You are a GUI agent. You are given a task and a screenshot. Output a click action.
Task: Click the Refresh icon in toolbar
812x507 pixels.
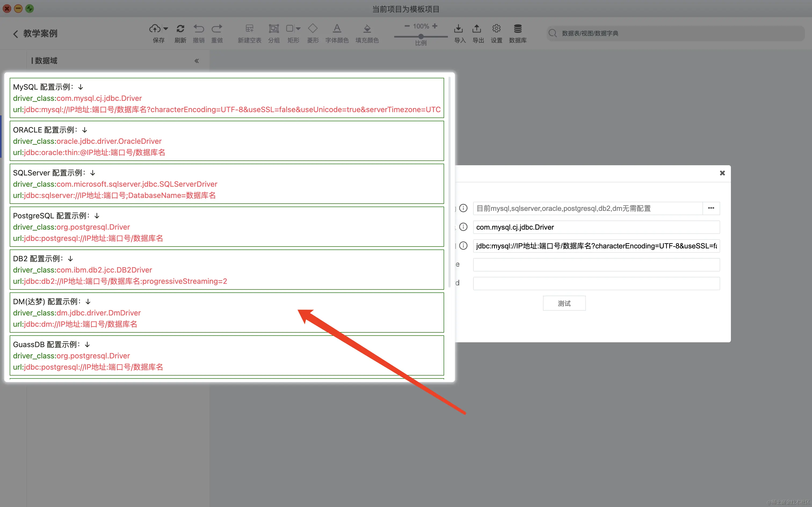[x=180, y=29]
